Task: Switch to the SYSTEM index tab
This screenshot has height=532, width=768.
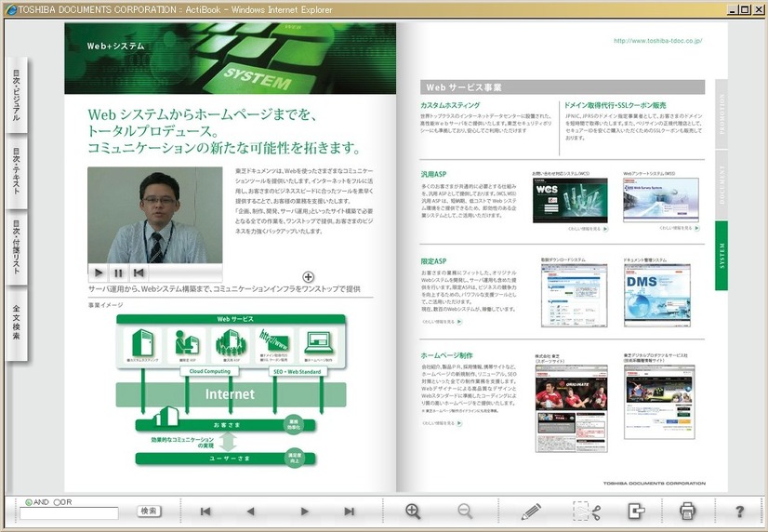Action: click(722, 255)
